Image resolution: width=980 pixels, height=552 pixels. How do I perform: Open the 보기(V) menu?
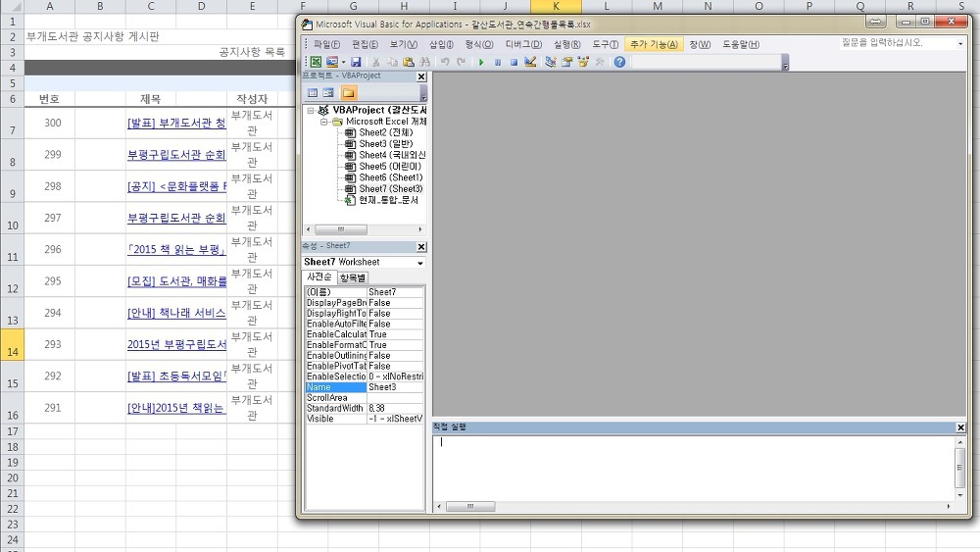(x=403, y=44)
